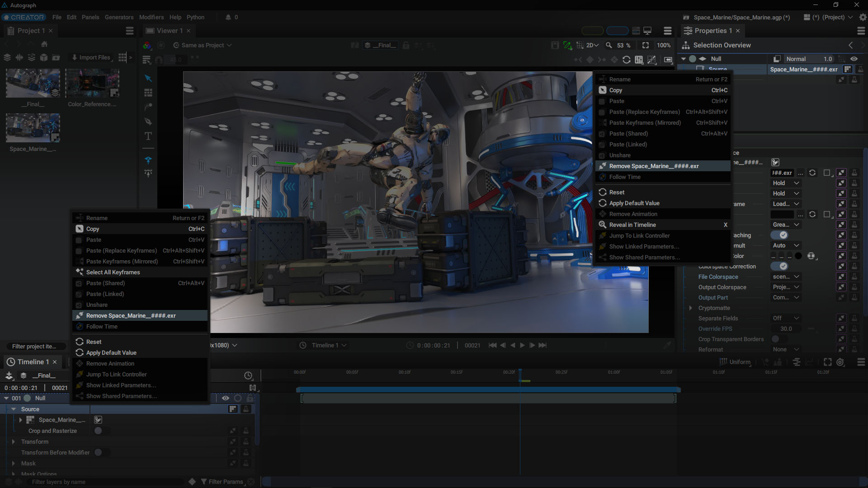Go to first frame in playback controls

492,345
